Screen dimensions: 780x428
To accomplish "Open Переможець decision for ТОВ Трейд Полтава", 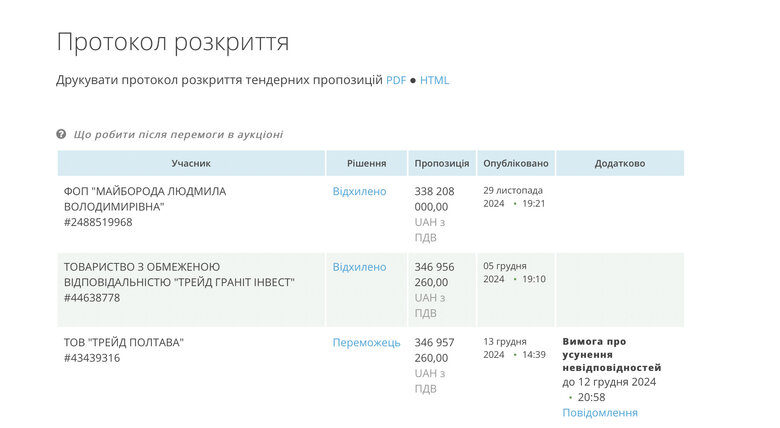I will (x=366, y=343).
